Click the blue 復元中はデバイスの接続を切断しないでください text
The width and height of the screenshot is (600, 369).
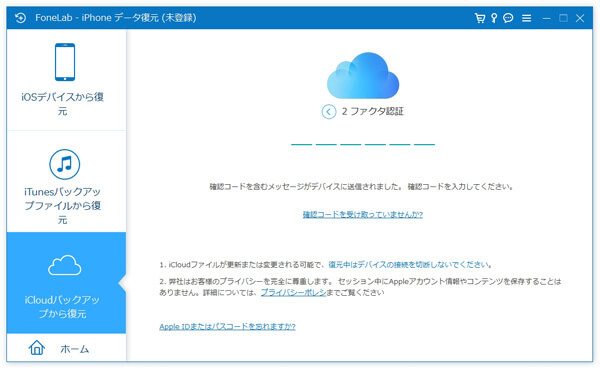[x=410, y=265]
